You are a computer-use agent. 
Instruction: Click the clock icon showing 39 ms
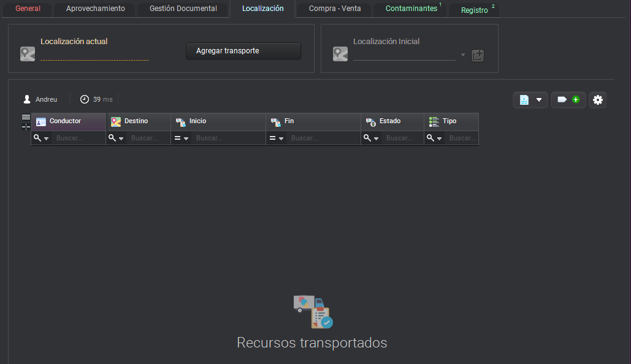(x=83, y=99)
